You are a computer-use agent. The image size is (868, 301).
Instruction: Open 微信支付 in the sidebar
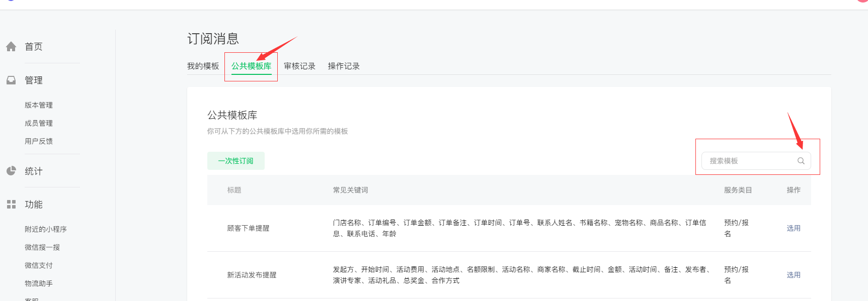[39, 265]
